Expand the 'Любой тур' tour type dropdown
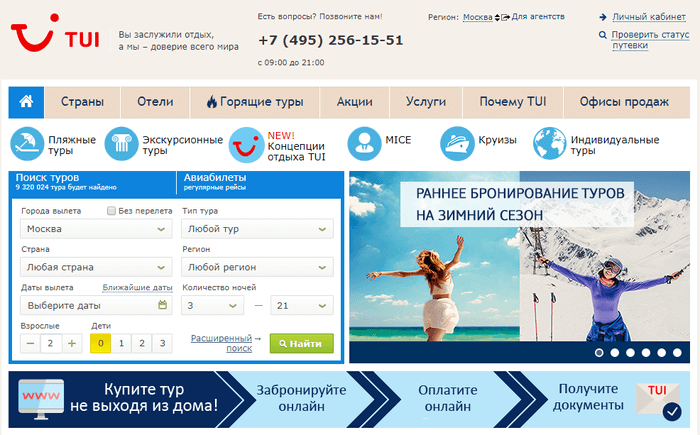700x435 pixels. (257, 229)
